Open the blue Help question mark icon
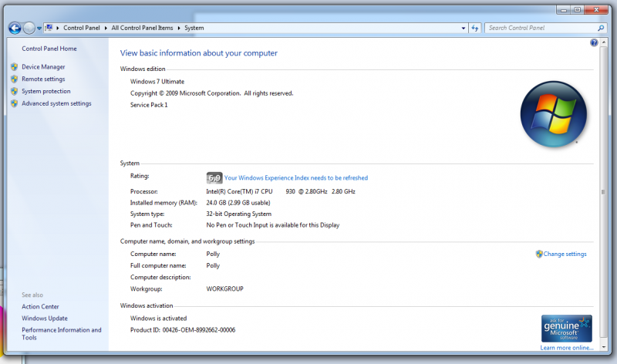This screenshot has height=364, width=617. (x=593, y=43)
